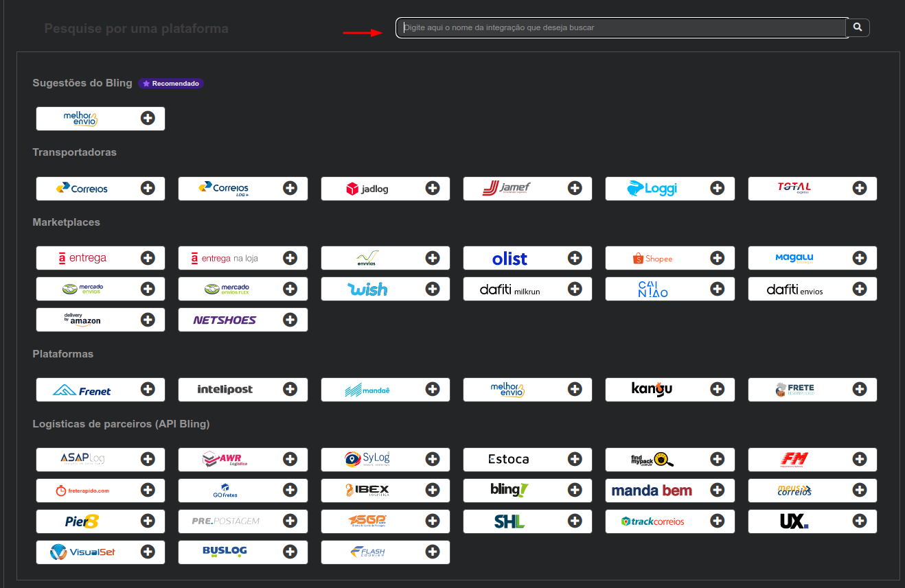Click the Recomendado badge
Image resolution: width=905 pixels, height=588 pixels.
coord(171,83)
